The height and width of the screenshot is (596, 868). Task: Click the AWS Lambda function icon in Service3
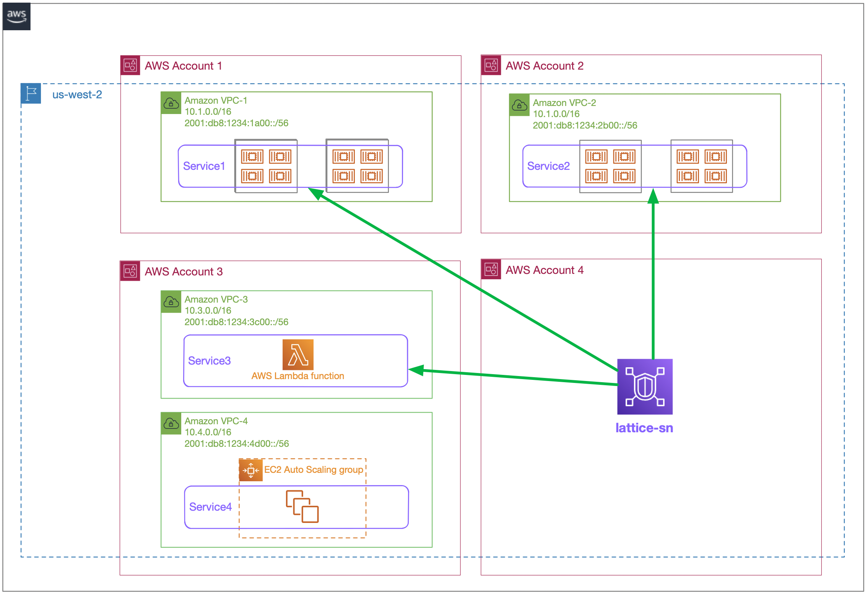pyautogui.click(x=297, y=355)
